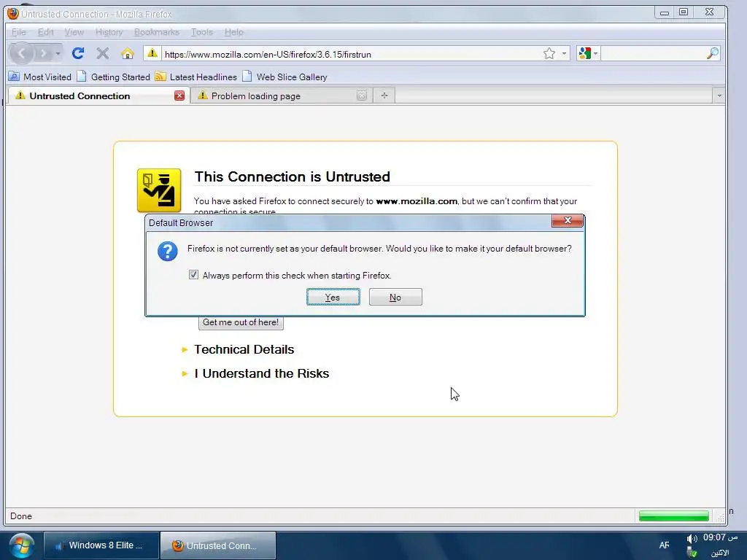Open Most Visited bookmarks folder
This screenshot has height=560, width=747.
(41, 77)
